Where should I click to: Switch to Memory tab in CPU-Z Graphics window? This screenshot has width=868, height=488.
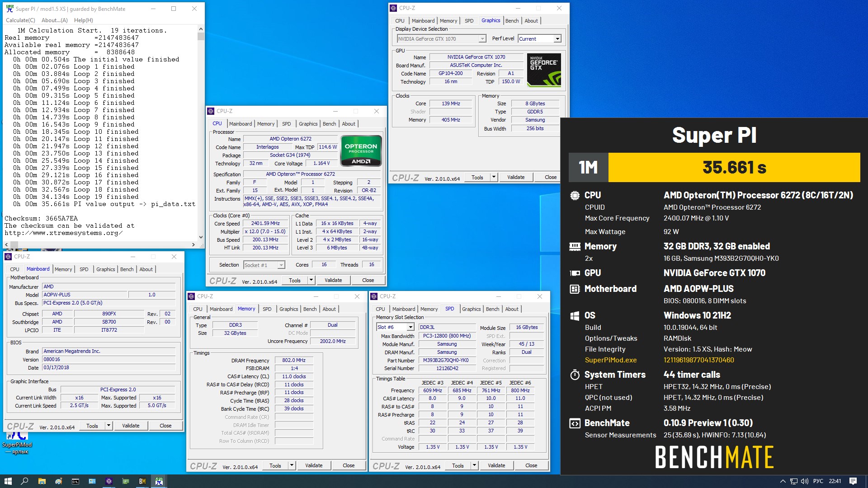(448, 21)
